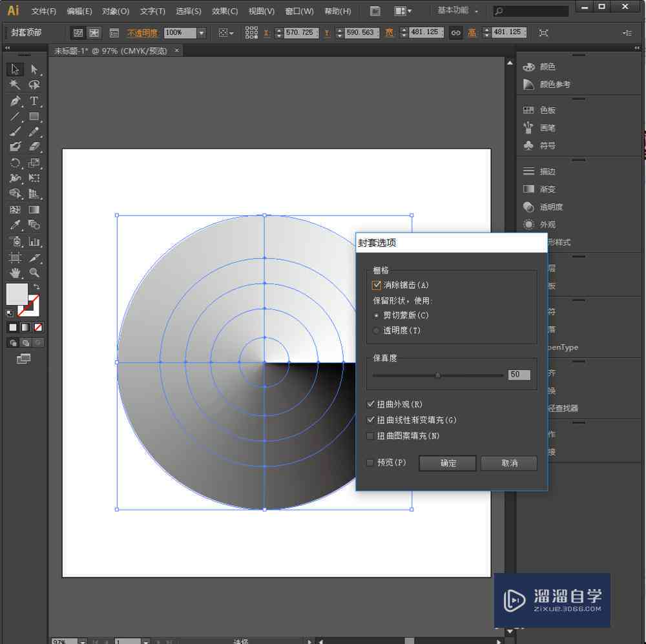Enable the Preview checkbox (预览)

370,462
